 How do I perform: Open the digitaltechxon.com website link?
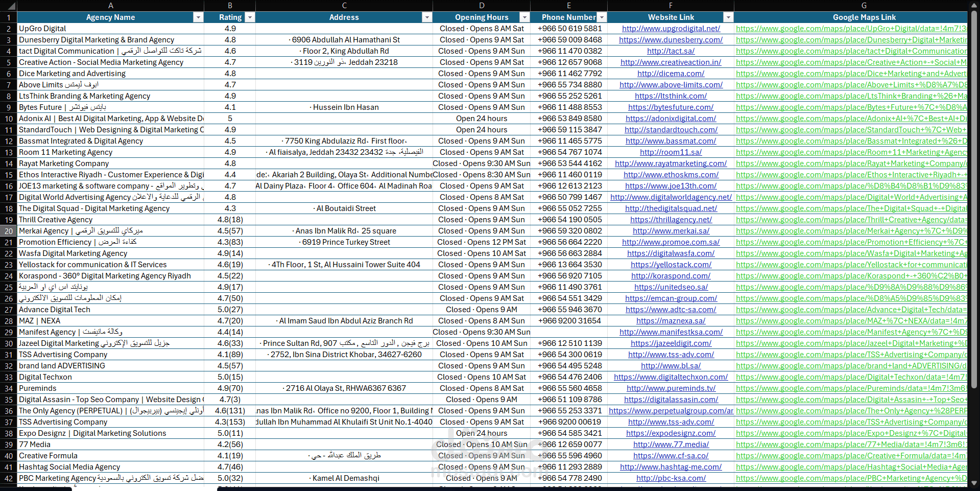[x=671, y=377]
